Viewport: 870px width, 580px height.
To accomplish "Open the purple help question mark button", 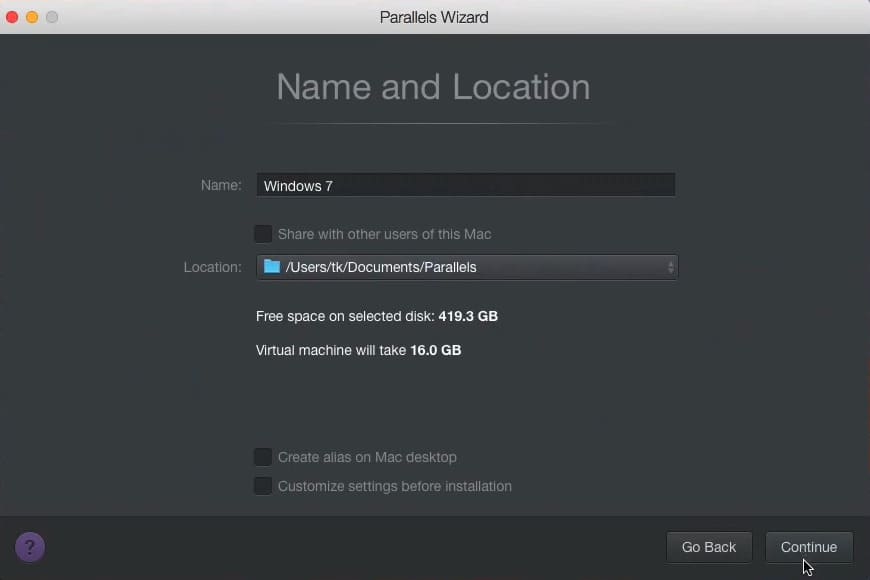I will (30, 547).
